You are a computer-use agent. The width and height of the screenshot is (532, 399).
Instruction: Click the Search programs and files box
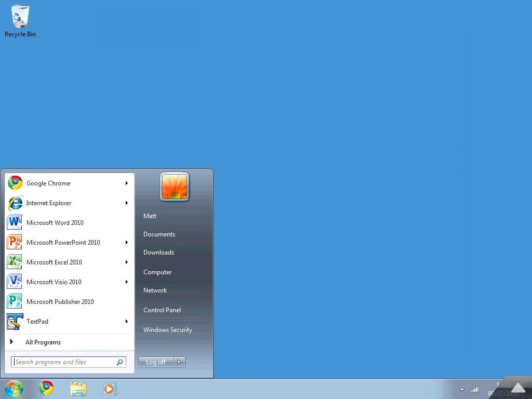click(x=69, y=362)
